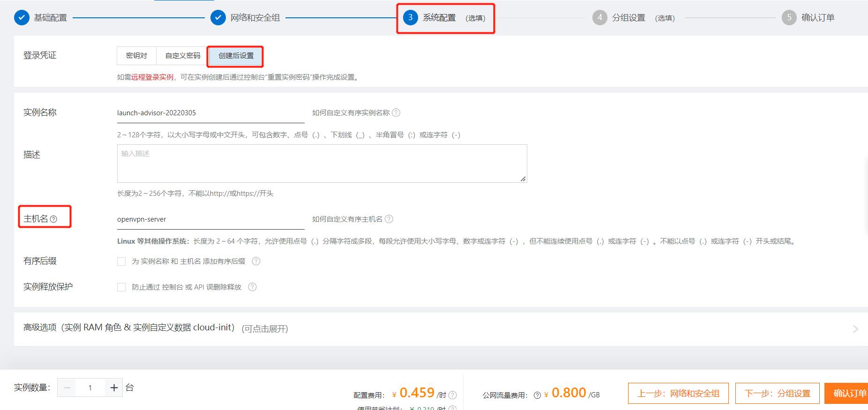Decrease instance count with minus button

(x=67, y=388)
